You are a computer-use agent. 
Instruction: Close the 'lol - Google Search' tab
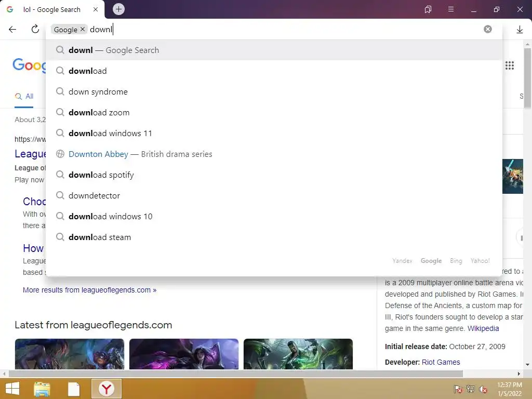[x=96, y=9]
